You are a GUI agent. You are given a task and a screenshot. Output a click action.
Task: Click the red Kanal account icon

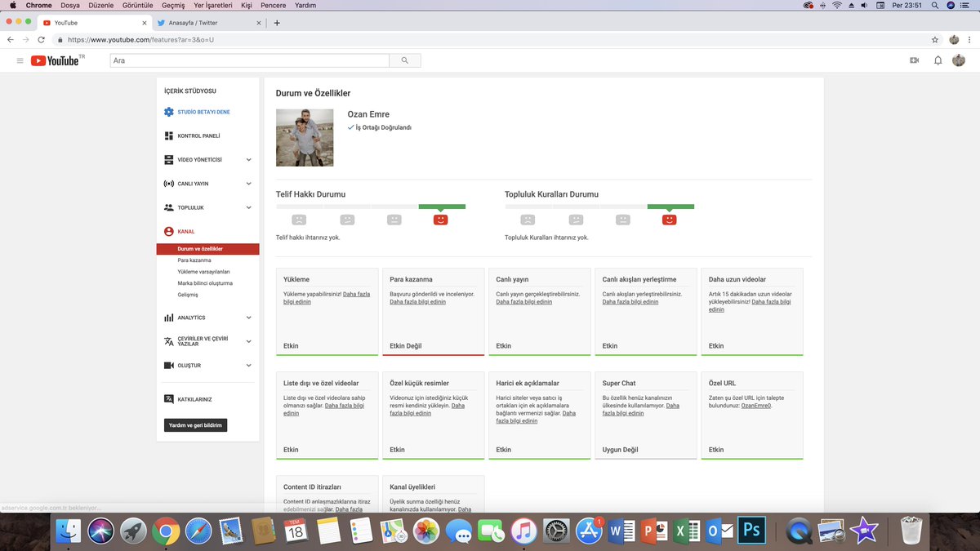point(168,232)
